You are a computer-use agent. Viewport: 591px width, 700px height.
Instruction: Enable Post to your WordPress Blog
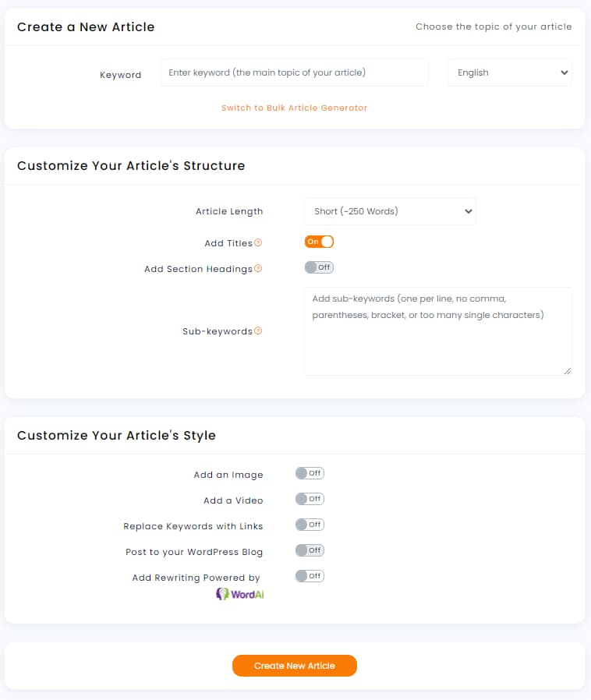point(310,550)
